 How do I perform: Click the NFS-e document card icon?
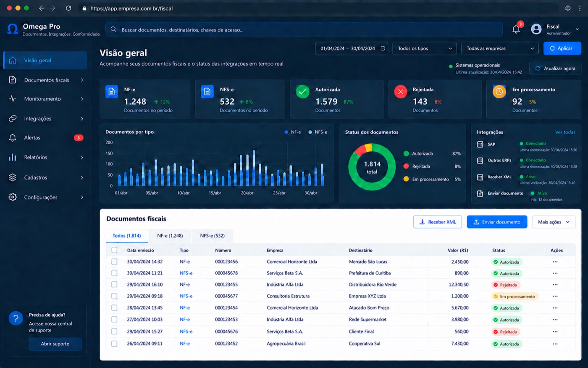207,91
